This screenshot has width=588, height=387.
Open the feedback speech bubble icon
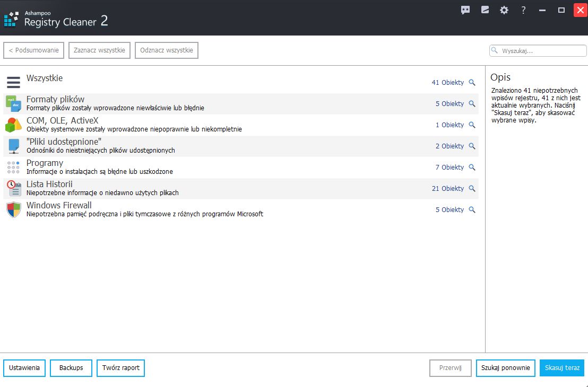(465, 10)
